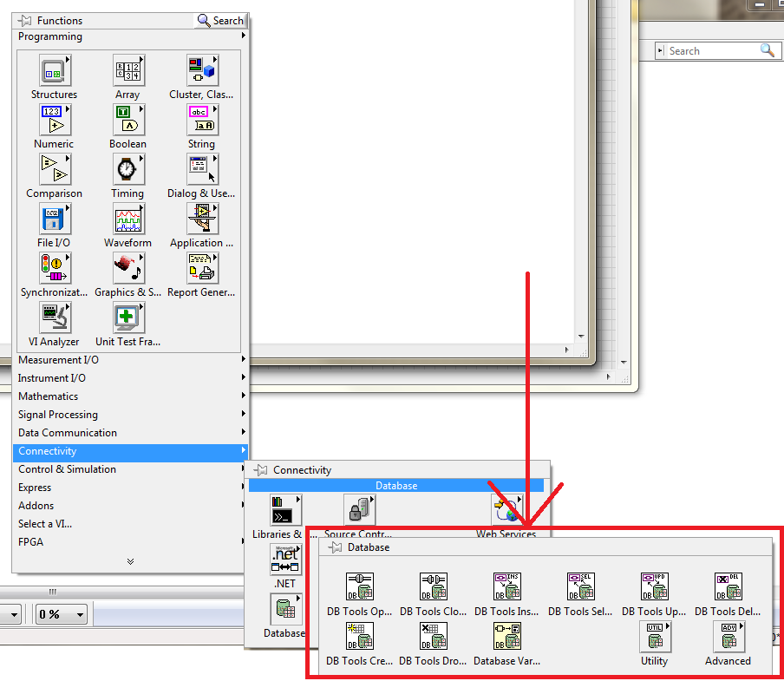The height and width of the screenshot is (681, 784).
Task: Select the highlighted Connectivity category
Action: (130, 451)
